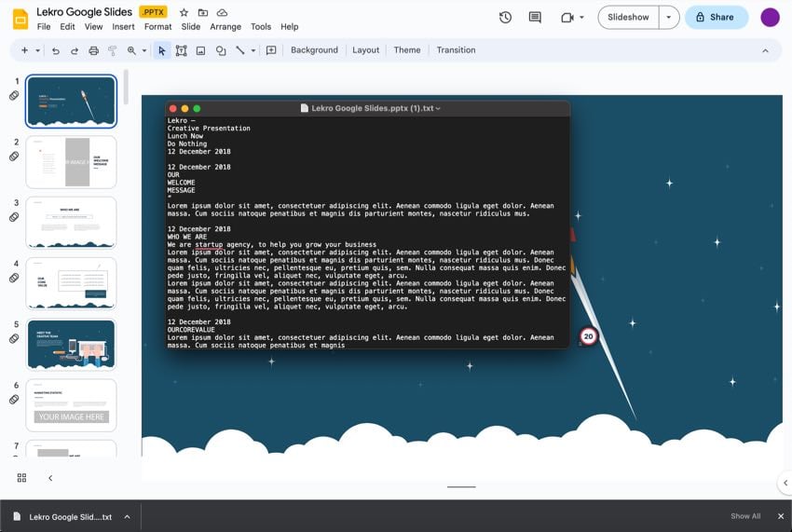Open the Insert menu
This screenshot has height=532, width=792.
[123, 27]
